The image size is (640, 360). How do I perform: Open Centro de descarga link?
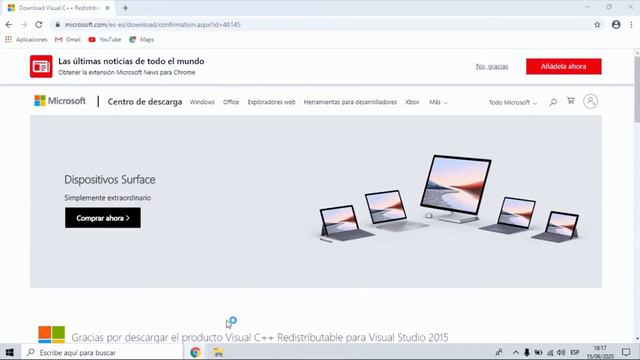(144, 102)
